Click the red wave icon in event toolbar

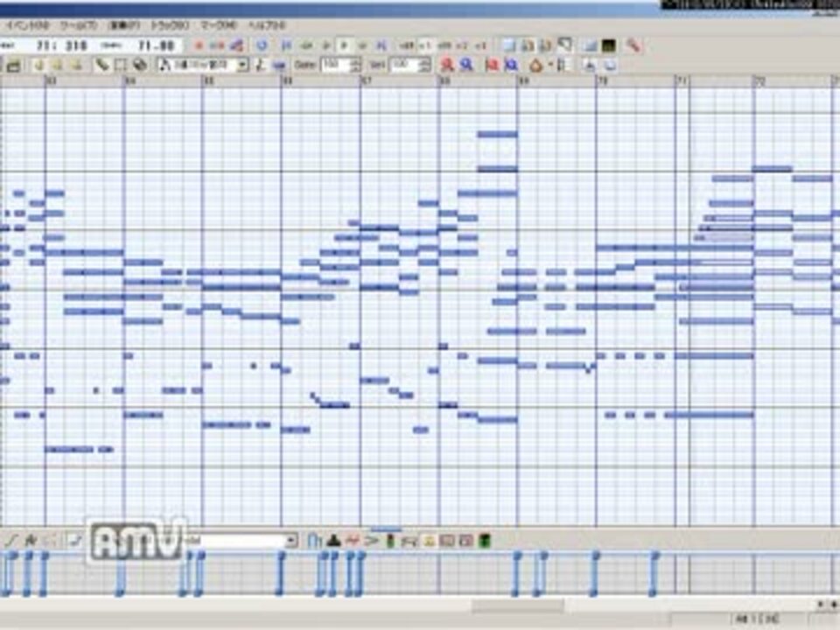(x=353, y=541)
